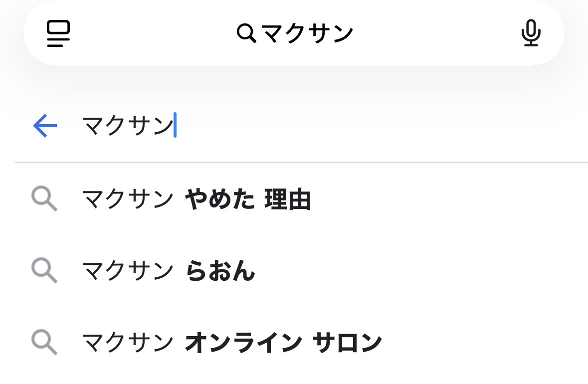
Task: Click マクサン prefix in the first suggestion
Action: coord(128,200)
